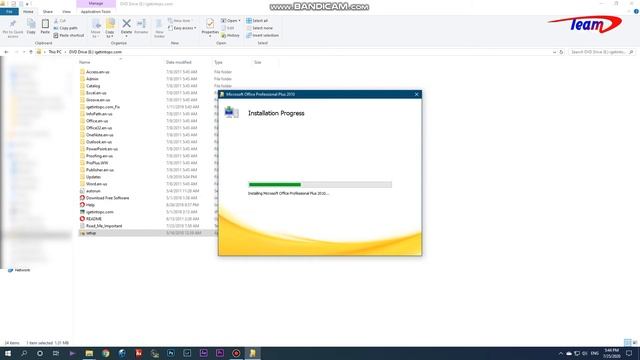Open the Easy access dropdown
The width and height of the screenshot is (640, 360).
[x=182, y=28]
